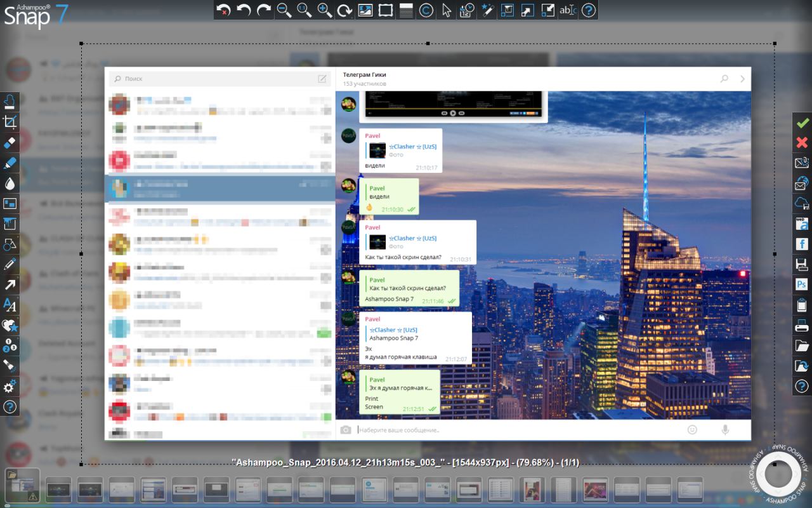The image size is (812, 508).
Task: Open settings via the gears icon
Action: (x=10, y=387)
